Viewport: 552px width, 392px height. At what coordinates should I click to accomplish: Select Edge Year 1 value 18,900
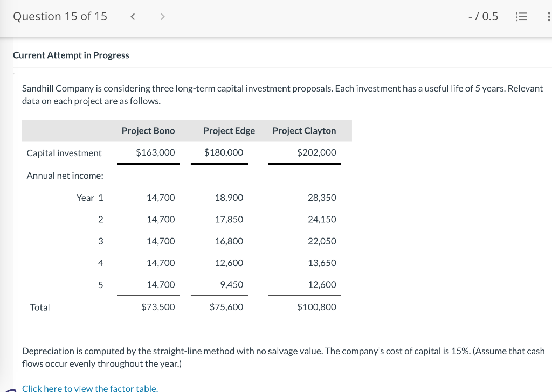click(x=229, y=198)
